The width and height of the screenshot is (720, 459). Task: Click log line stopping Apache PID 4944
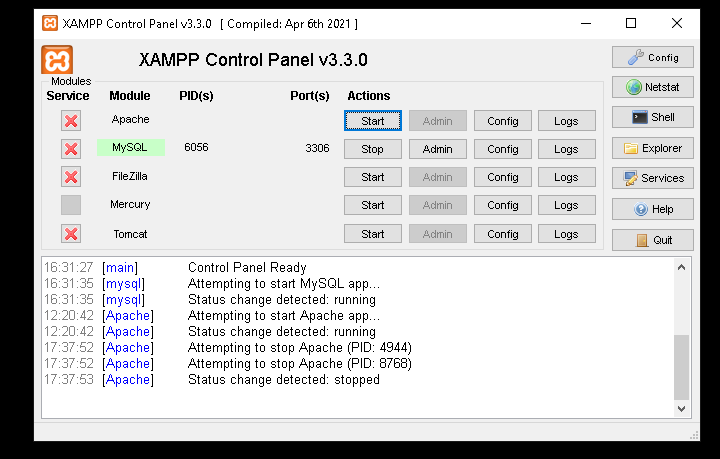pyautogui.click(x=300, y=347)
